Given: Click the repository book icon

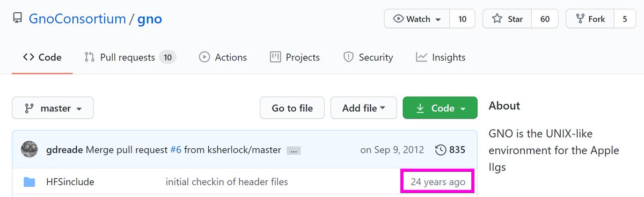Looking at the screenshot, I should [18, 19].
